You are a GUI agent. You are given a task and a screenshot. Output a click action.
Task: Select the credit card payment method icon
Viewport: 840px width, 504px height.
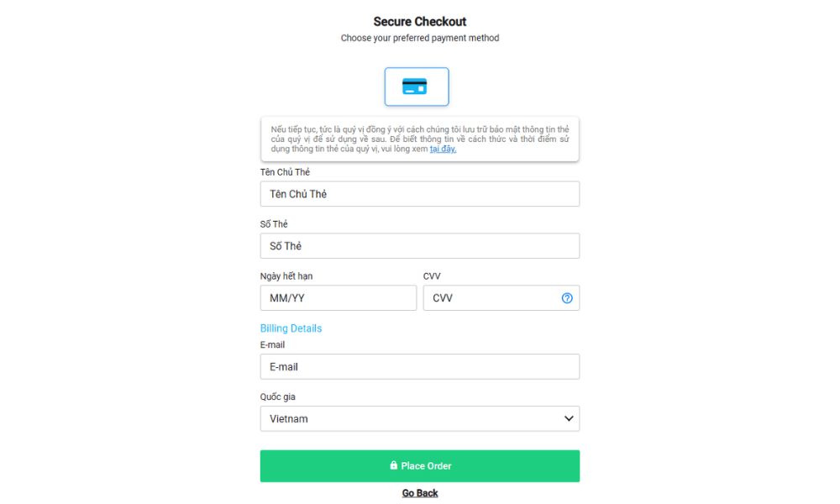[x=417, y=87]
